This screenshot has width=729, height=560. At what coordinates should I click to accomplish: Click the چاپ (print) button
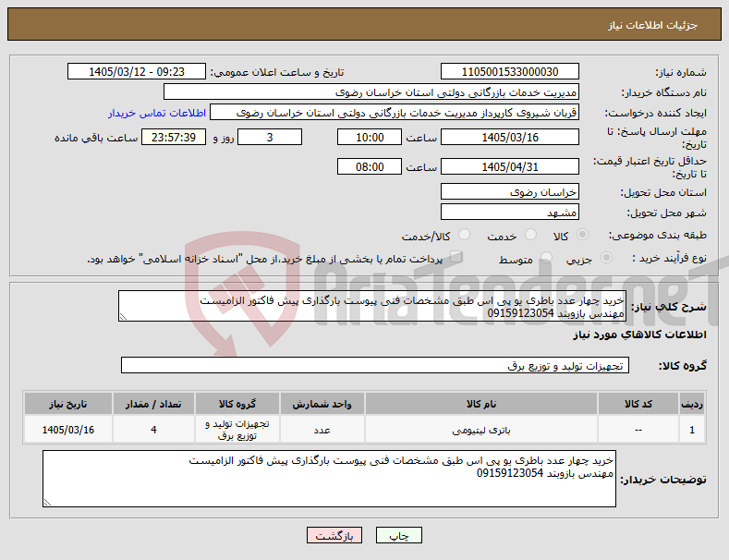[x=399, y=536]
